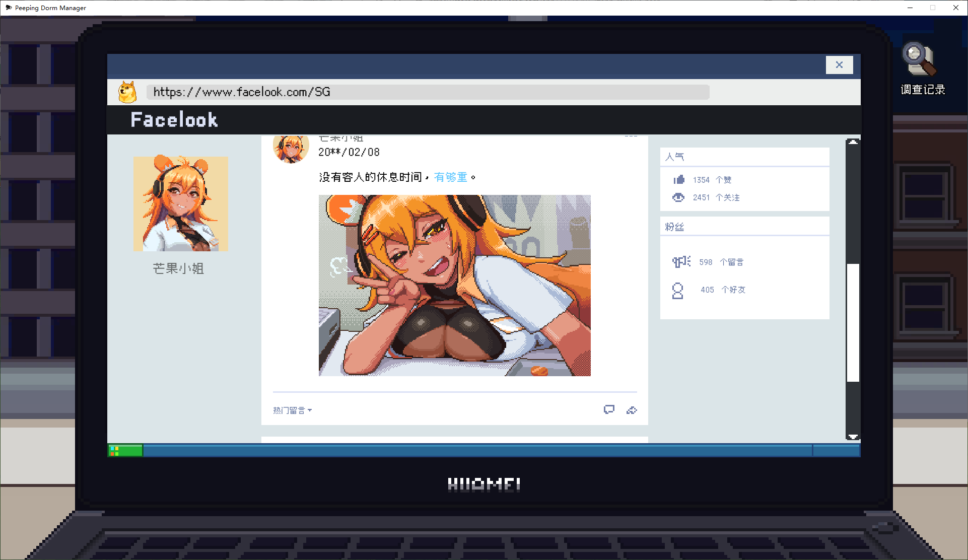The width and height of the screenshot is (968, 560).
Task: Click the post date 20**/02/08
Action: [349, 152]
